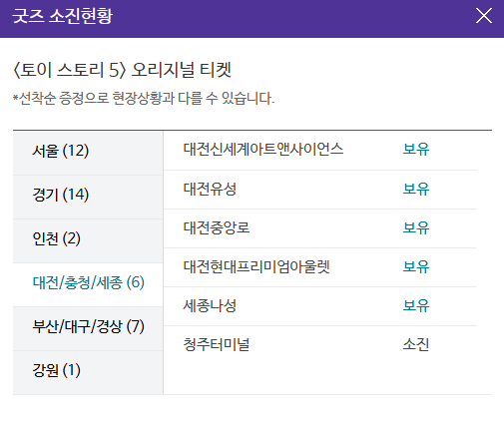Screen dimensions: 504x430
Task: Click 보유 status for 대전현대프리미엄아울렛
Action: click(x=416, y=266)
